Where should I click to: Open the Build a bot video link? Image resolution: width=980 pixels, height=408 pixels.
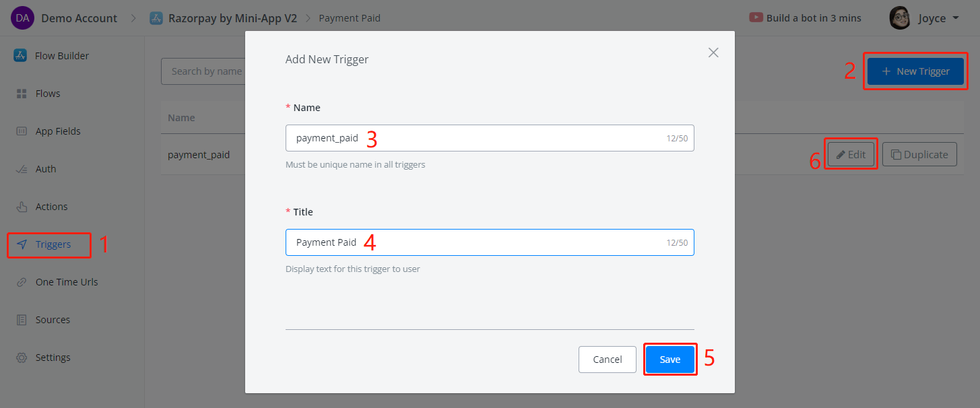(805, 18)
